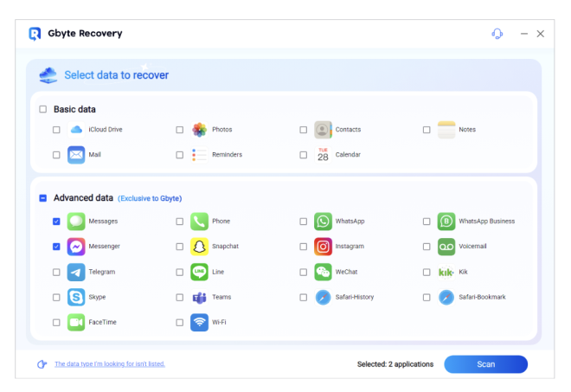Check the Teams checkbox
This screenshot has width=571, height=392.
click(180, 298)
